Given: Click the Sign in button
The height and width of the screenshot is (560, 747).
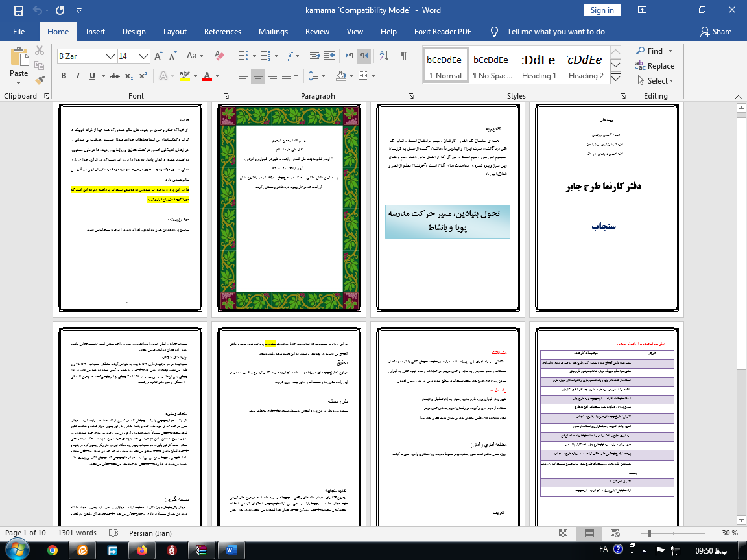Looking at the screenshot, I should 602,10.
